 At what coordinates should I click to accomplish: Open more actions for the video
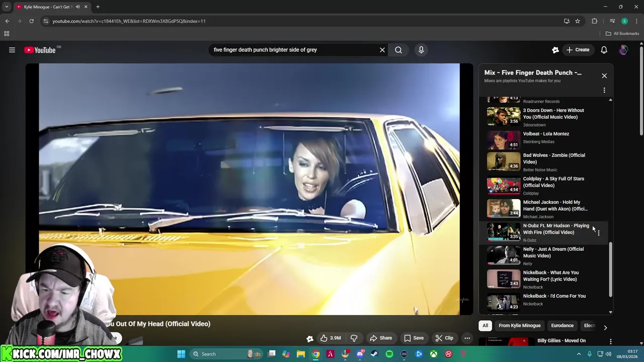pos(467,338)
